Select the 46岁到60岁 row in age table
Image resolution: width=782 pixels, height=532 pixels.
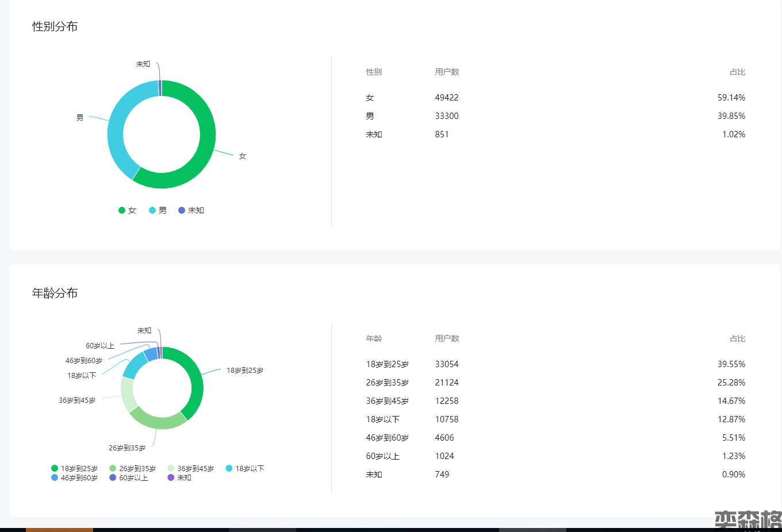pos(555,438)
